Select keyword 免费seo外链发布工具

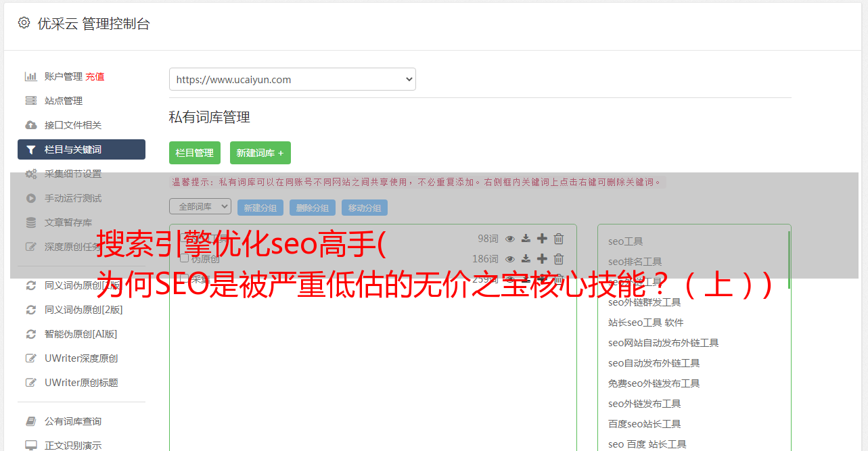(654, 383)
